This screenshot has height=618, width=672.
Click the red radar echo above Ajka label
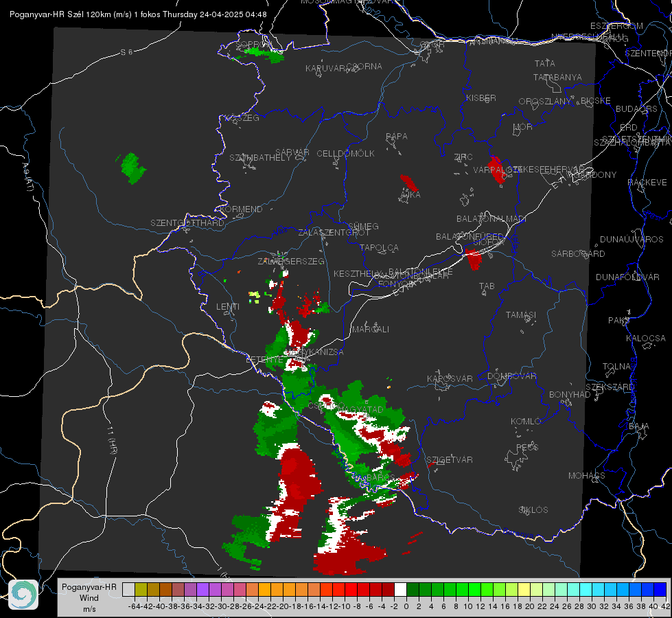tap(409, 183)
